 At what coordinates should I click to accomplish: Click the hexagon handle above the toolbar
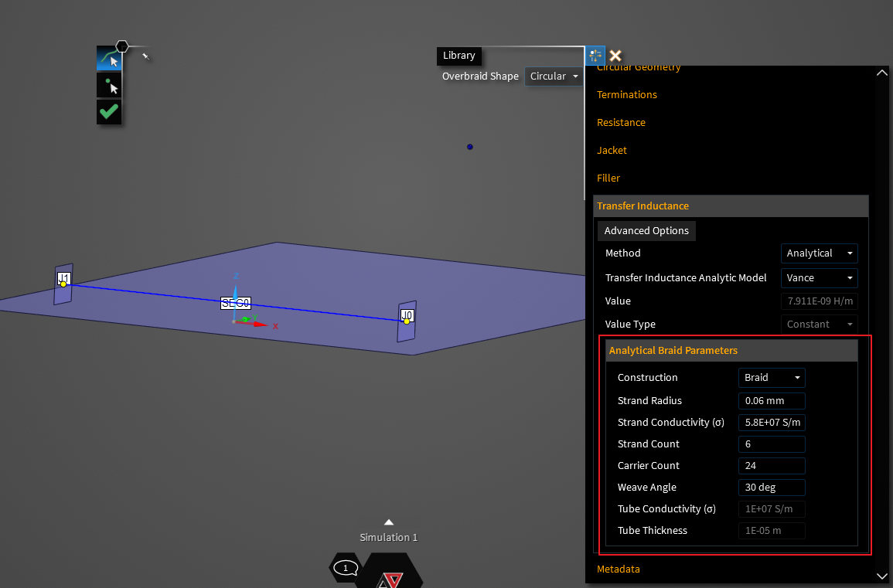click(121, 47)
